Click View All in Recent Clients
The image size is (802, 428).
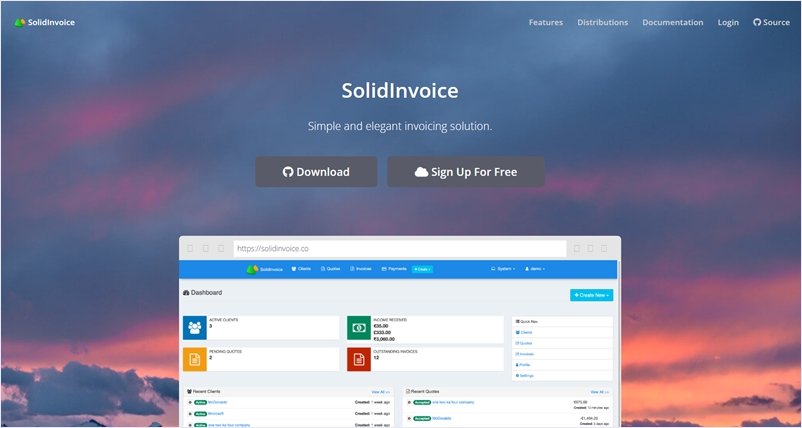click(379, 392)
